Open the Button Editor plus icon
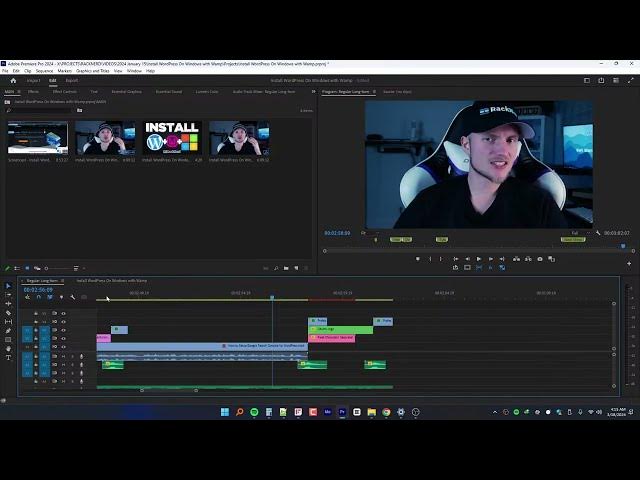Viewport: 640px width, 480px height. (629, 264)
